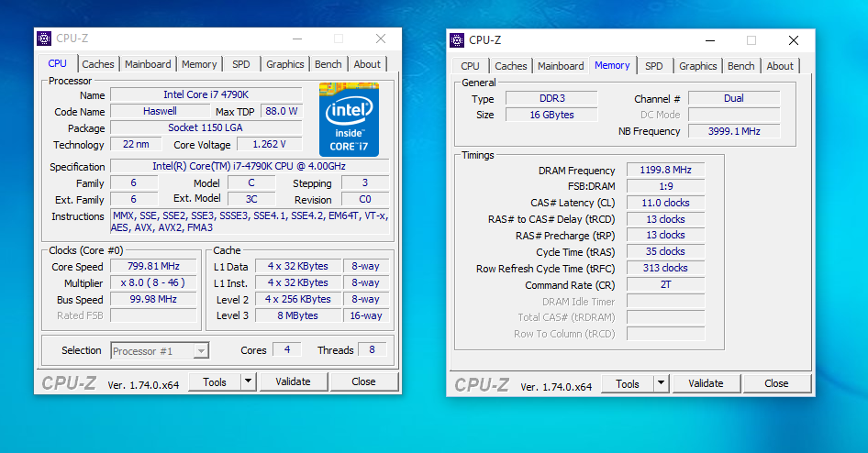This screenshot has height=453, width=868.
Task: Open the Graphics tab in the left window
Action: click(x=284, y=64)
